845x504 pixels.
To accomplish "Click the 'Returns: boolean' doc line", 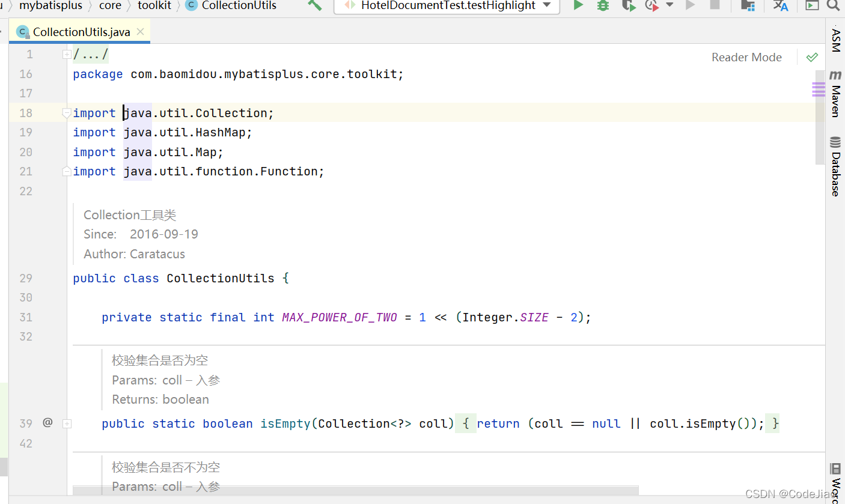I will (160, 399).
